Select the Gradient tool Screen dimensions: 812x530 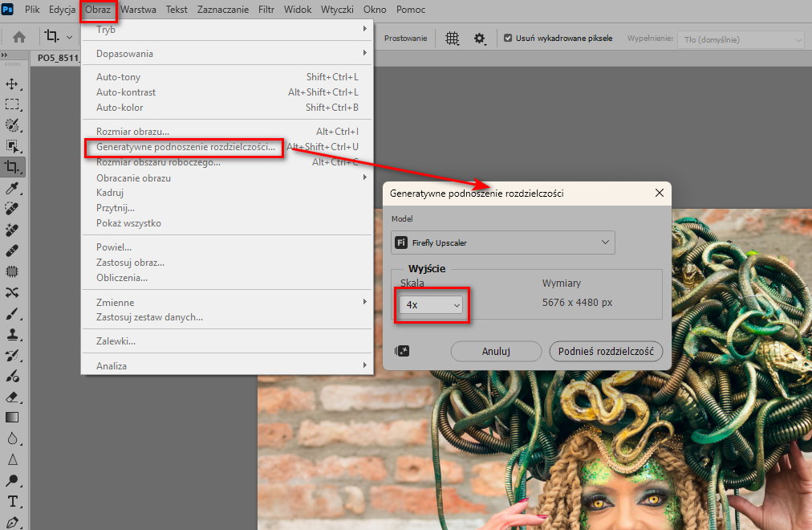(12, 418)
